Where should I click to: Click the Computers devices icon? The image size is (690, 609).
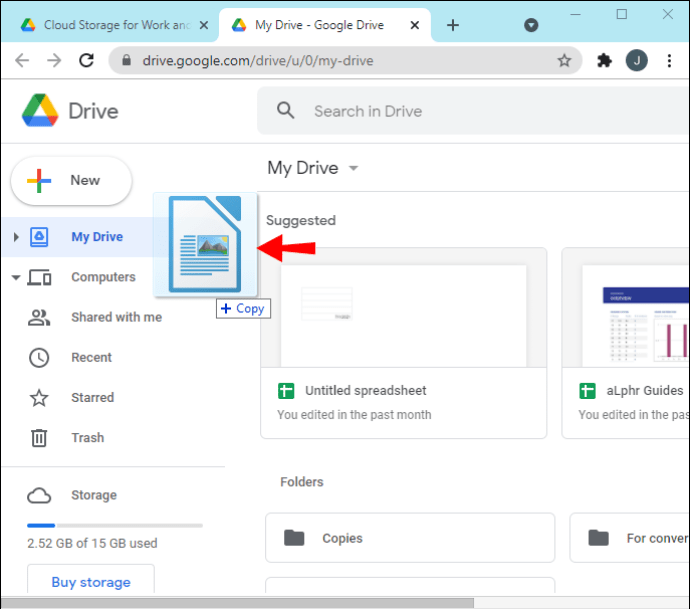(x=39, y=277)
